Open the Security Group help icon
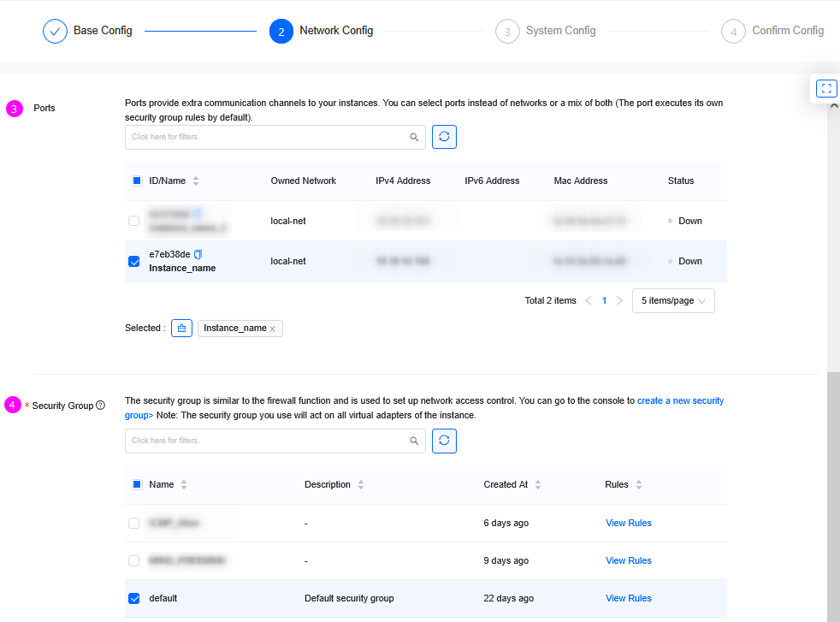 (x=100, y=405)
